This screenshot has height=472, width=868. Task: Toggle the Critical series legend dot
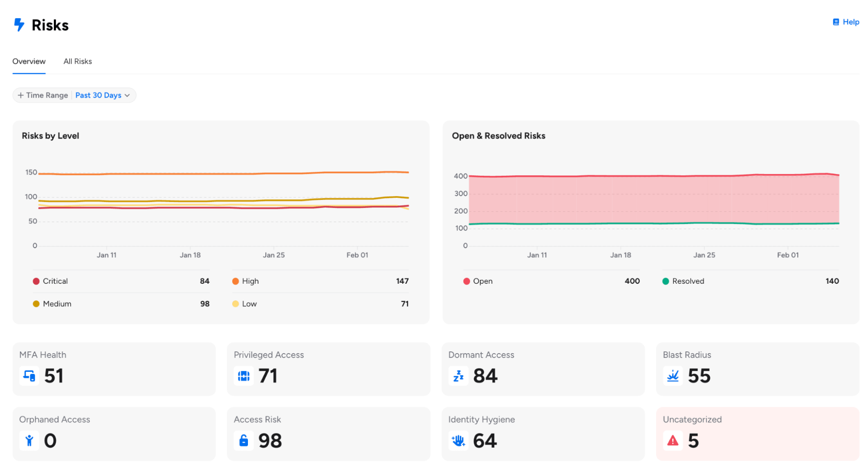pos(36,281)
